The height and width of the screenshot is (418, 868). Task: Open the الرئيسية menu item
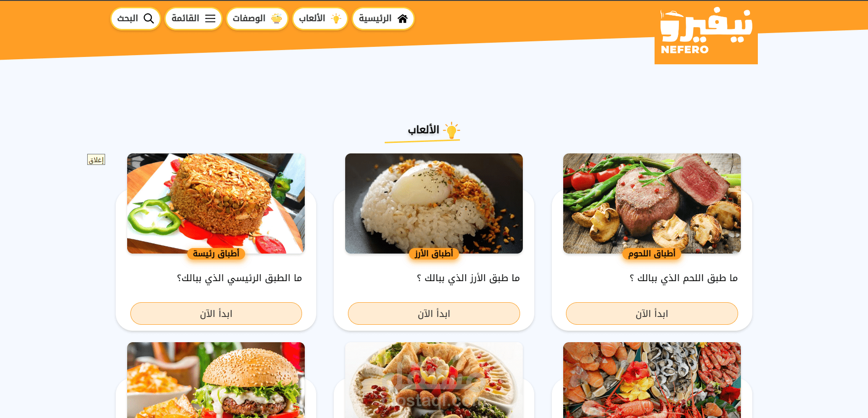pos(383,19)
